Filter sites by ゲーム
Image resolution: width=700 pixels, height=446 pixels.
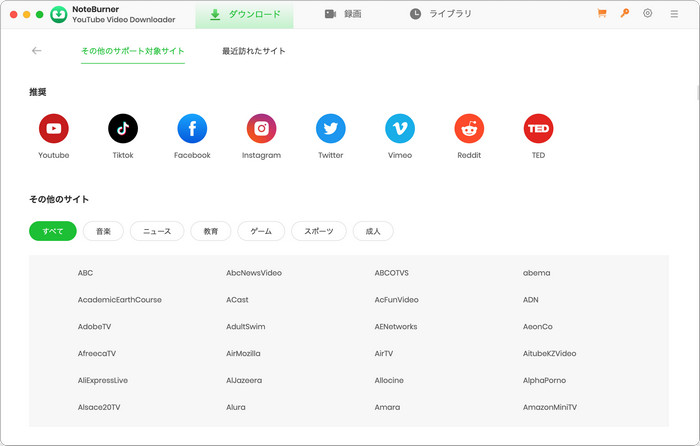[261, 231]
